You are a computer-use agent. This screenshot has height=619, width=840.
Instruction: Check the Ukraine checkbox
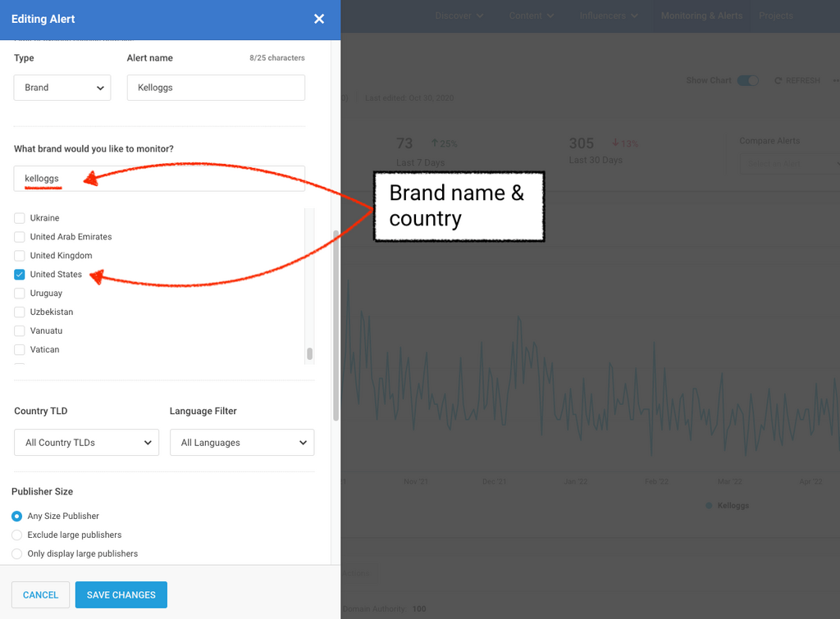[x=20, y=218]
